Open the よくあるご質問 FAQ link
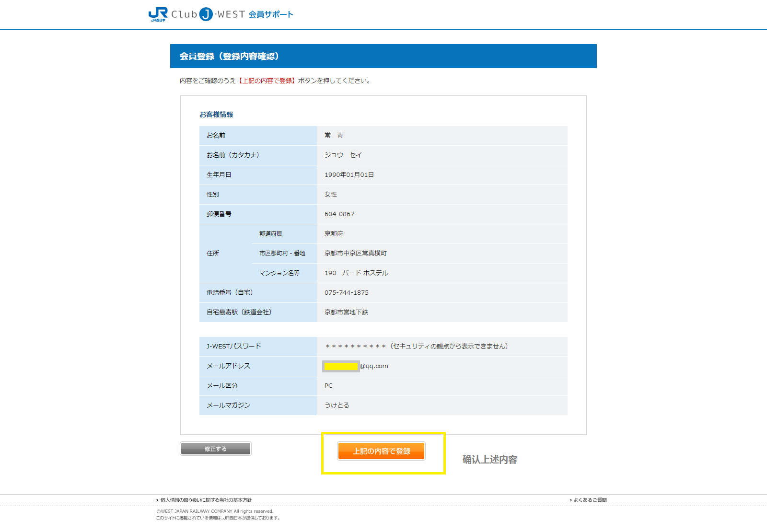Viewport: 767px width, 532px height. coord(590,500)
